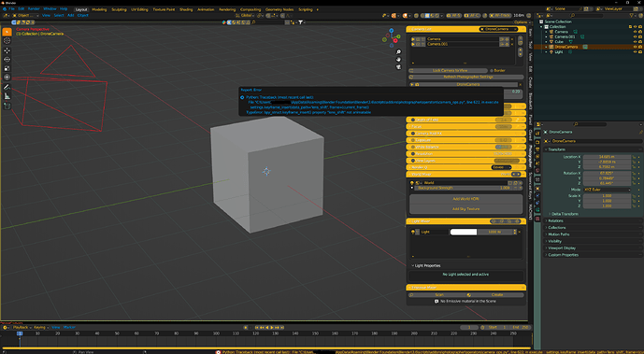Switch to the Modeling workspace tab
644x354 pixels.
pos(99,9)
